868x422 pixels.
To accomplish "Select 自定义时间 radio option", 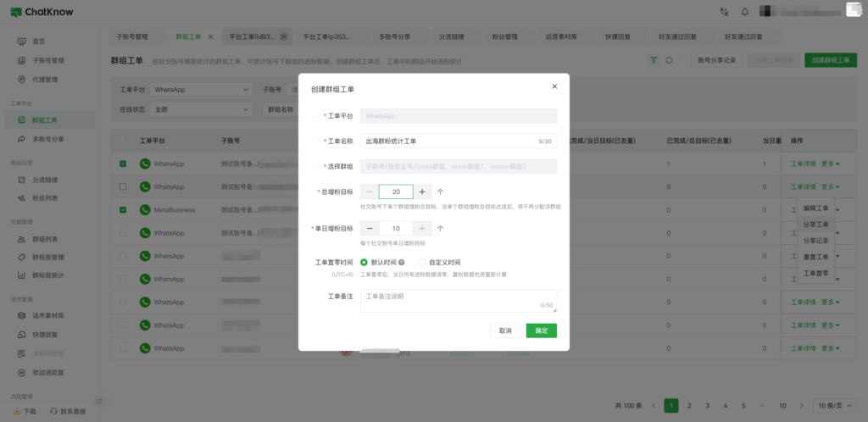I will (421, 263).
